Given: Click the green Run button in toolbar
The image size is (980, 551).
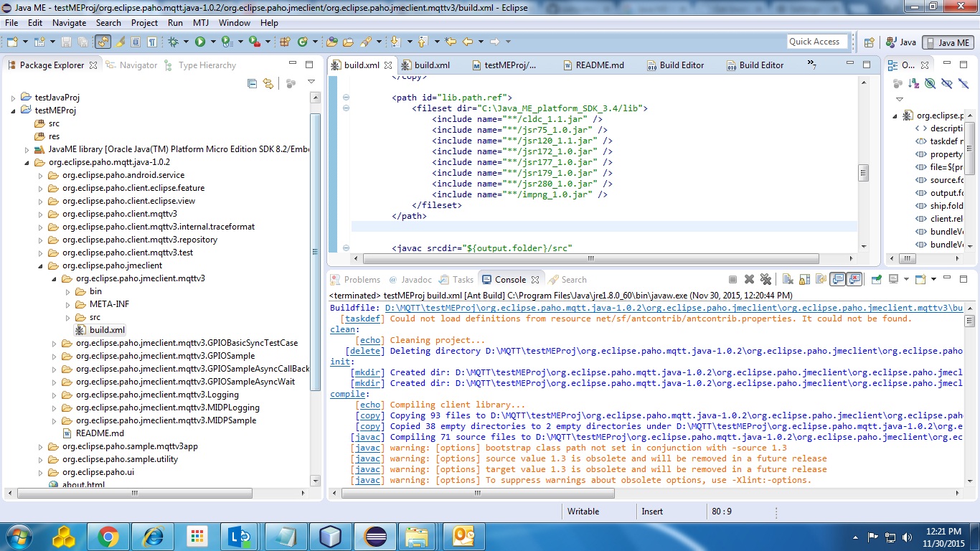Looking at the screenshot, I should coord(200,42).
